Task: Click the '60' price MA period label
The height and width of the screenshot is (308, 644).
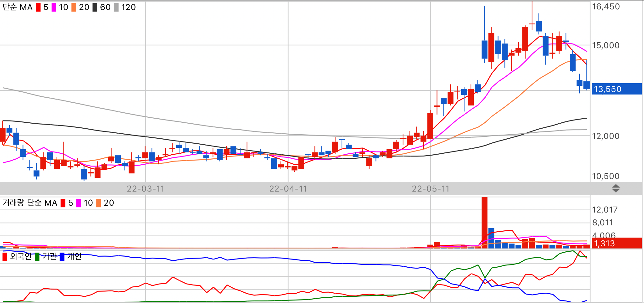Action: tap(105, 7)
